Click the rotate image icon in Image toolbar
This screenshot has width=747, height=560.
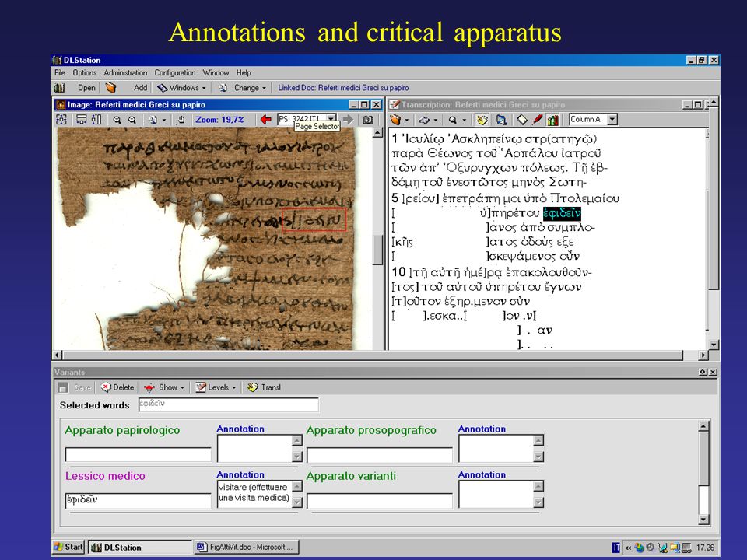pyautogui.click(x=153, y=120)
